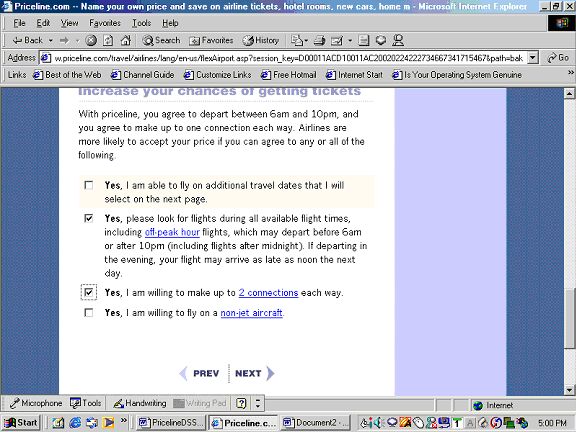Viewport: 576px width, 432px height.
Task: Open the Favorites toolbar button
Action: 211,40
